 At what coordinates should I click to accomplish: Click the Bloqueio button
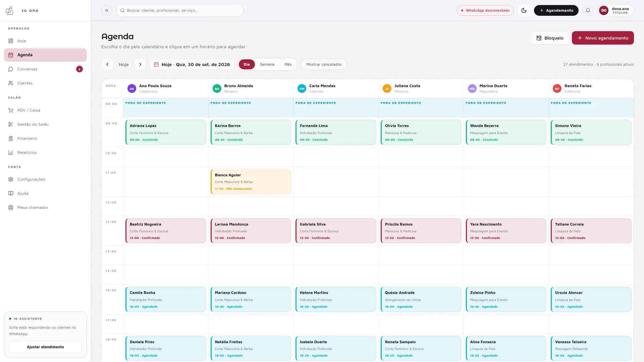point(550,38)
